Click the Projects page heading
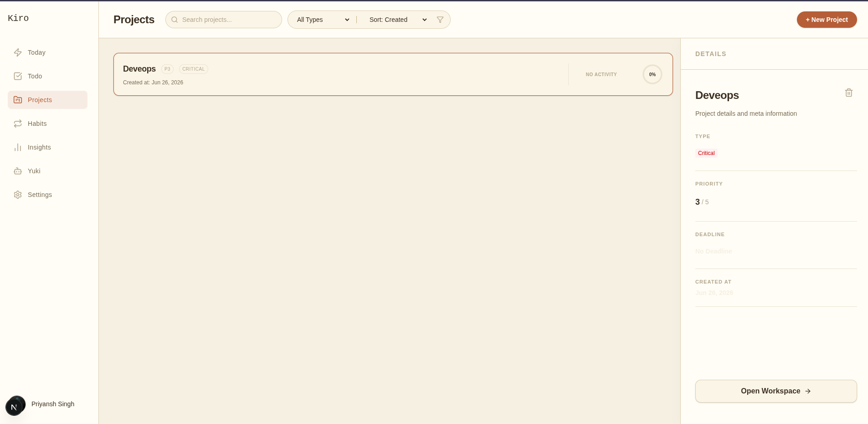 [134, 20]
